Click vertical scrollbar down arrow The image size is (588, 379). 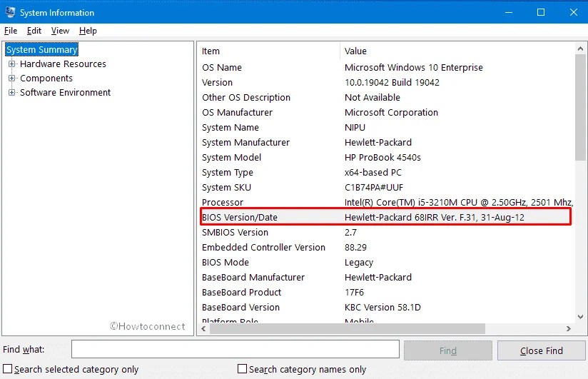[x=580, y=317]
